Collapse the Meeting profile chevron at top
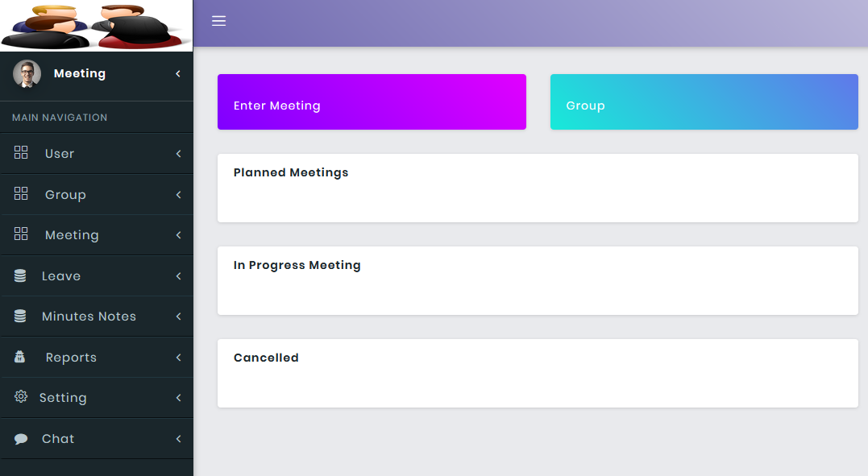This screenshot has height=476, width=868. (x=177, y=74)
